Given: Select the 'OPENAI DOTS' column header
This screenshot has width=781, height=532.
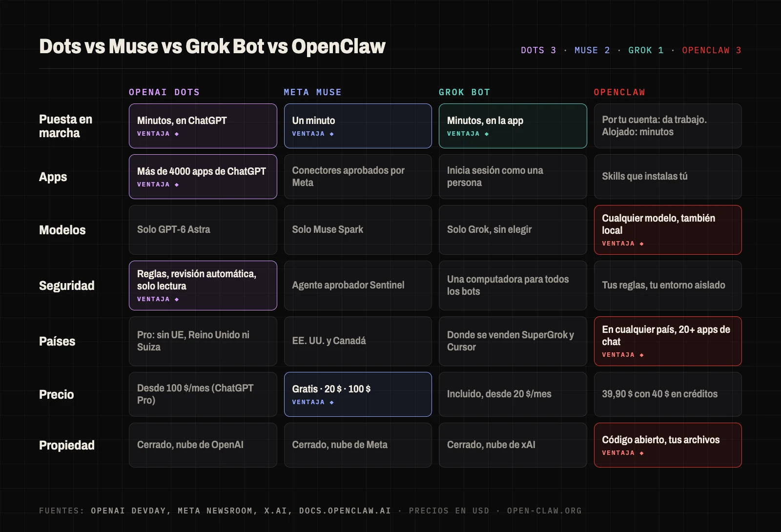Looking at the screenshot, I should pos(164,92).
